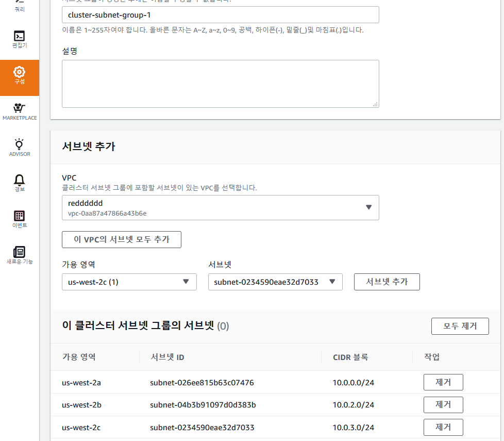Expand the 서브넷 dropdown for subnet selection
This screenshot has width=504, height=441.
(x=275, y=282)
